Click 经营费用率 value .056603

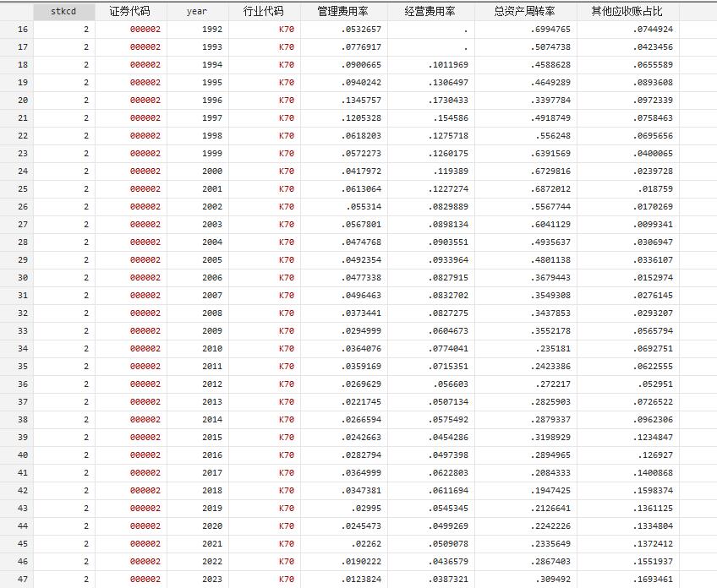[451, 384]
